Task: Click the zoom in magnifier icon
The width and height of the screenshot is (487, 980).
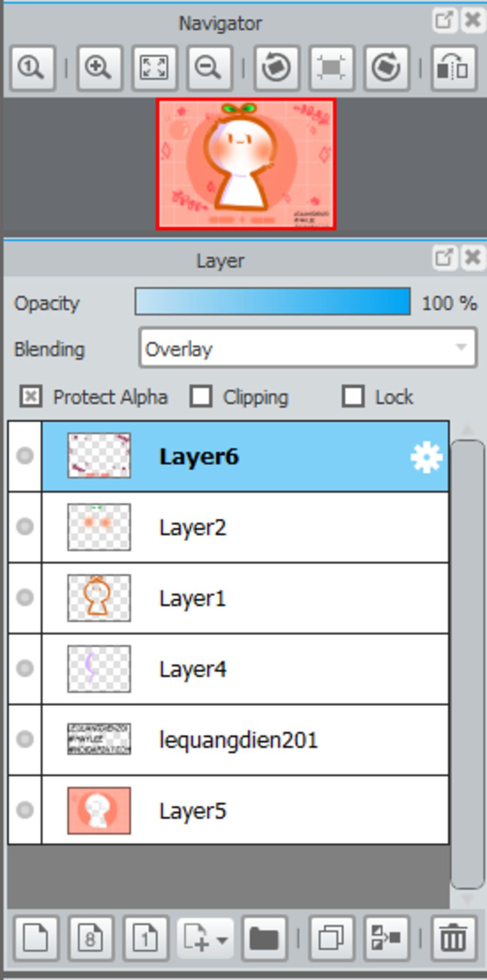Action: (99, 68)
